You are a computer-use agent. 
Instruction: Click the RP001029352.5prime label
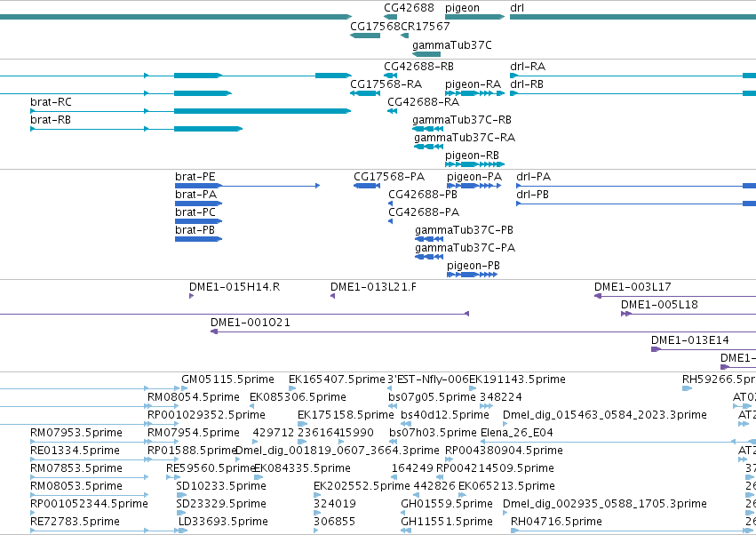point(206,415)
